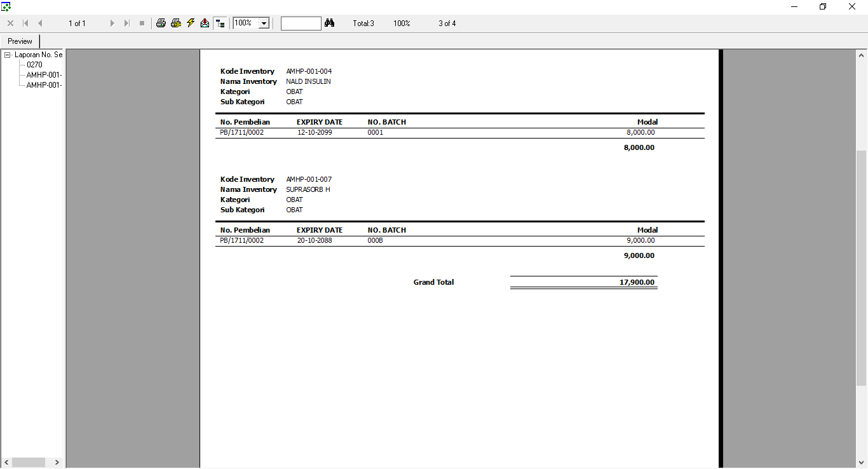Select tree item 0270
This screenshot has width=868, height=469.
(34, 65)
